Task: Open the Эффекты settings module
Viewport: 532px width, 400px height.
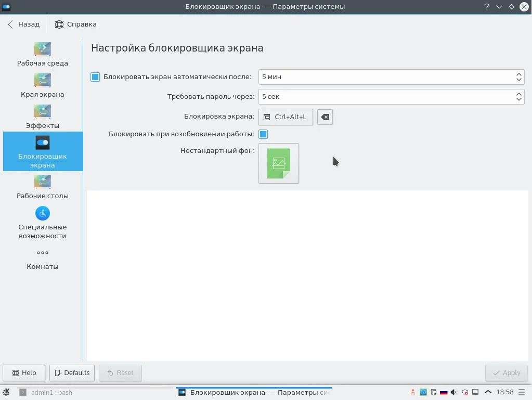Action: pyautogui.click(x=43, y=117)
